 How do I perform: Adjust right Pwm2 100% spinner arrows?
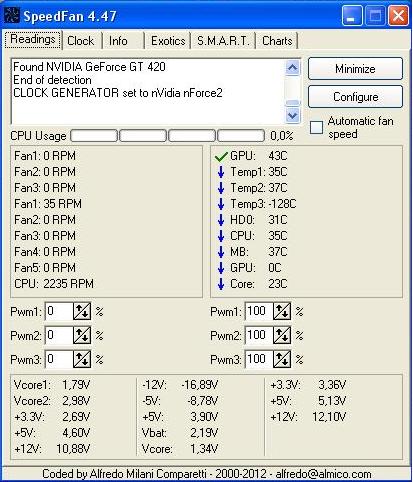pyautogui.click(x=282, y=336)
